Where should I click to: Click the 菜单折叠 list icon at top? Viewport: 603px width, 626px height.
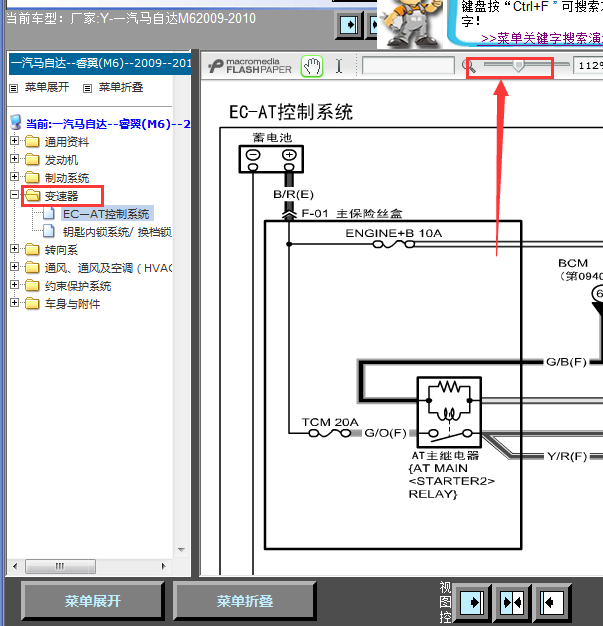(x=87, y=88)
